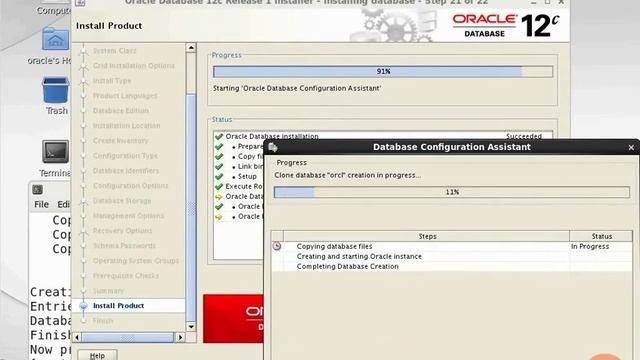The height and width of the screenshot is (360, 640).
Task: Click the yellow arrow beside Oracle Database Configuration
Action: pos(219,196)
